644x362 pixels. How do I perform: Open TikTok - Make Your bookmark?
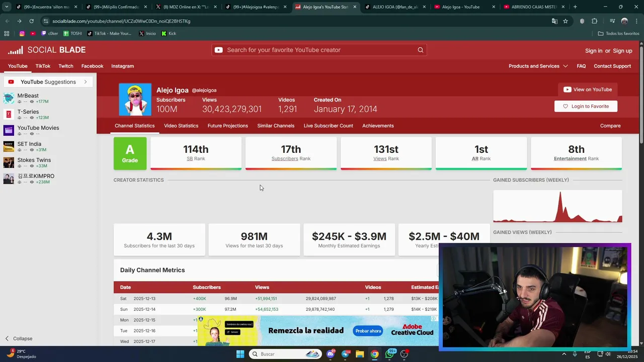[x=109, y=34]
